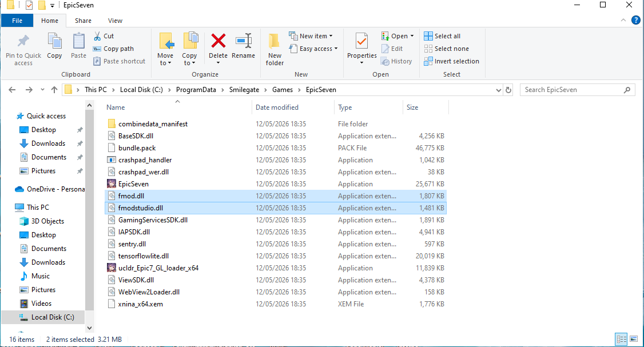
Task: Click the magnifier in the search box
Action: click(627, 90)
